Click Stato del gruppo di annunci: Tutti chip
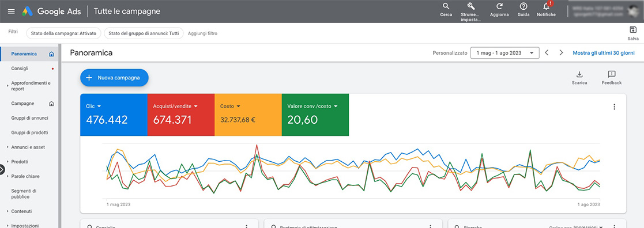 pyautogui.click(x=144, y=33)
